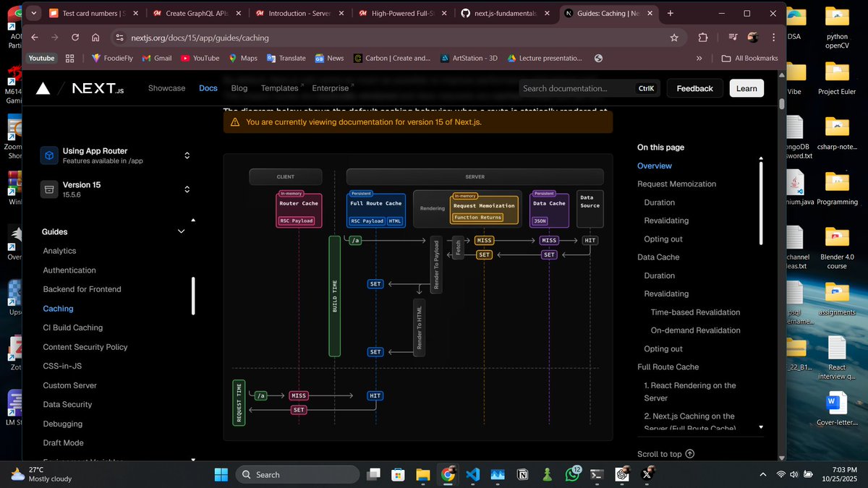The image size is (868, 488).
Task: Jump to Full Route Cache section
Action: click(x=668, y=367)
